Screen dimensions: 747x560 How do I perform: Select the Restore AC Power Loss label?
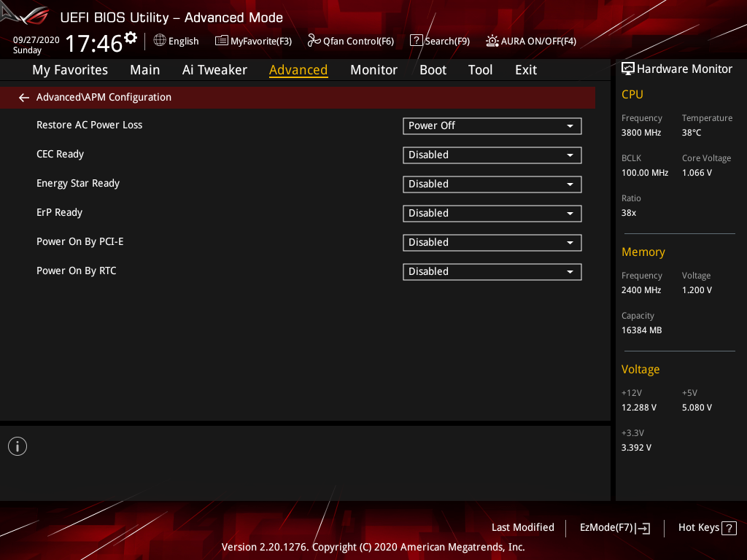90,125
